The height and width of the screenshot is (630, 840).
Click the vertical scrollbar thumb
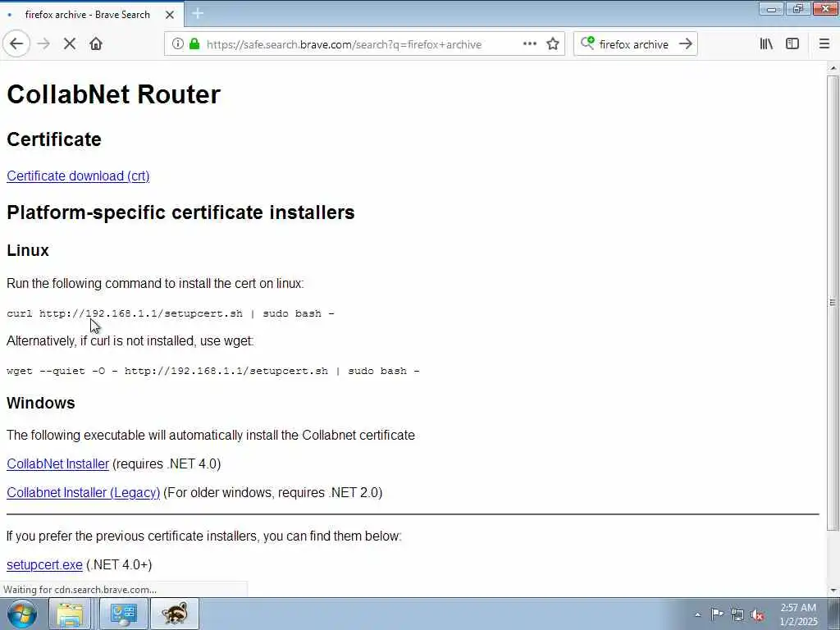coord(833,303)
